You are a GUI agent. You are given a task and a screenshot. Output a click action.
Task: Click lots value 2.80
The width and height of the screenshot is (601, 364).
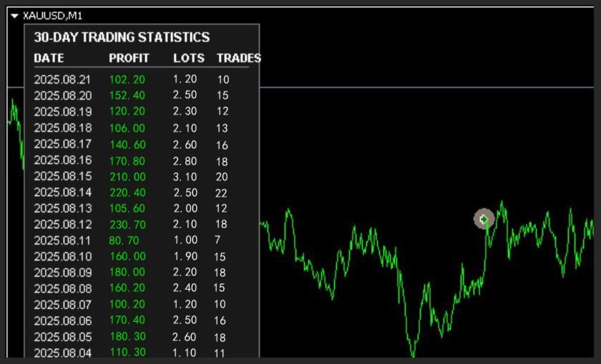[185, 161]
